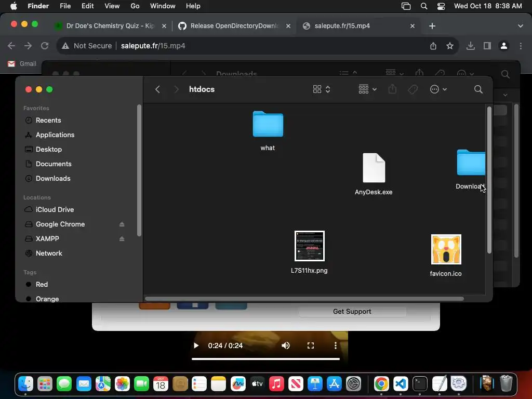Click the Not Secure warning icon

[65, 46]
